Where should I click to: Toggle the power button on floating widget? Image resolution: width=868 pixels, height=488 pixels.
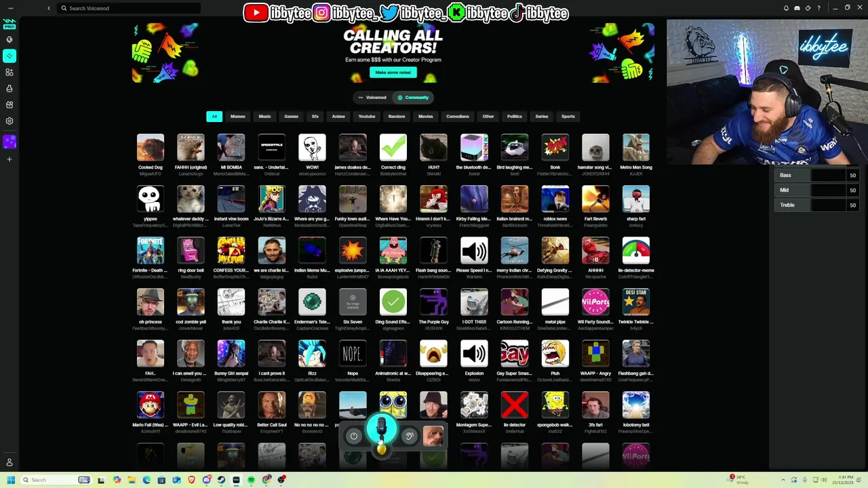click(x=353, y=436)
